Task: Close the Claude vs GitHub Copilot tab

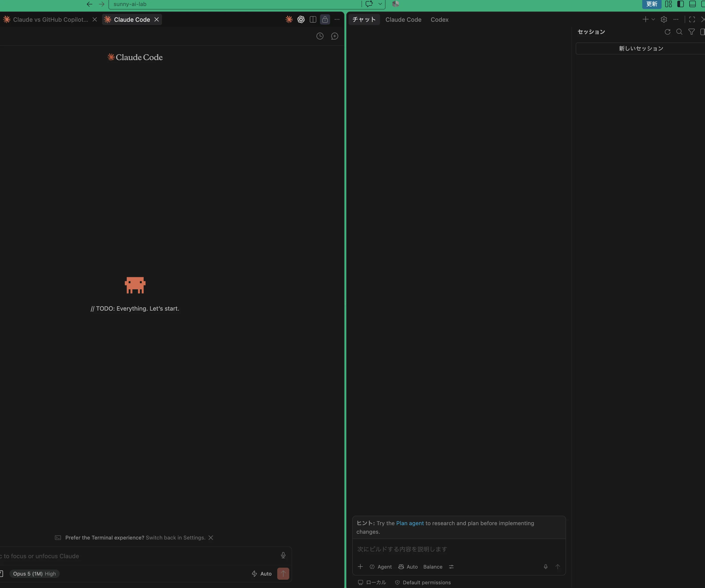Action: (95, 19)
